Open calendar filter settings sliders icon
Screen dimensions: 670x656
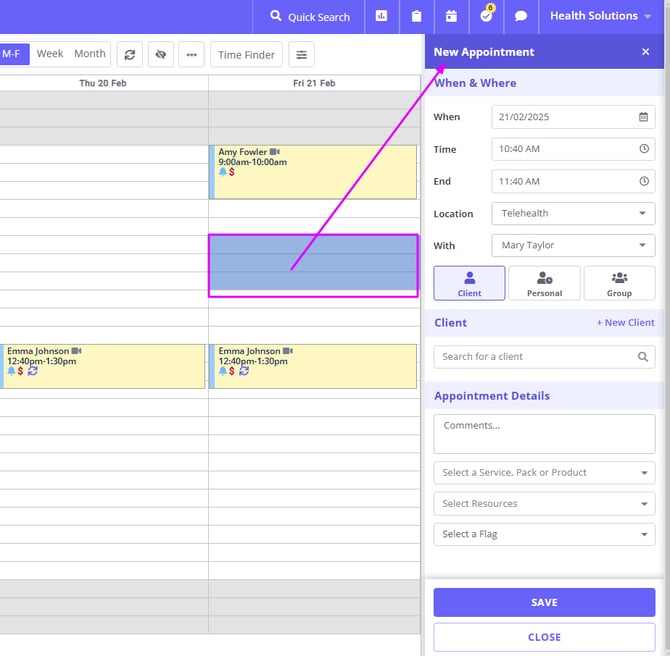[x=302, y=54]
